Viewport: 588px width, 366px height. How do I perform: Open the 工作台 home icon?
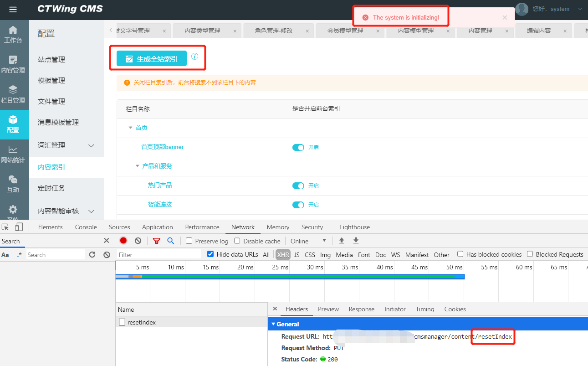coord(13,34)
